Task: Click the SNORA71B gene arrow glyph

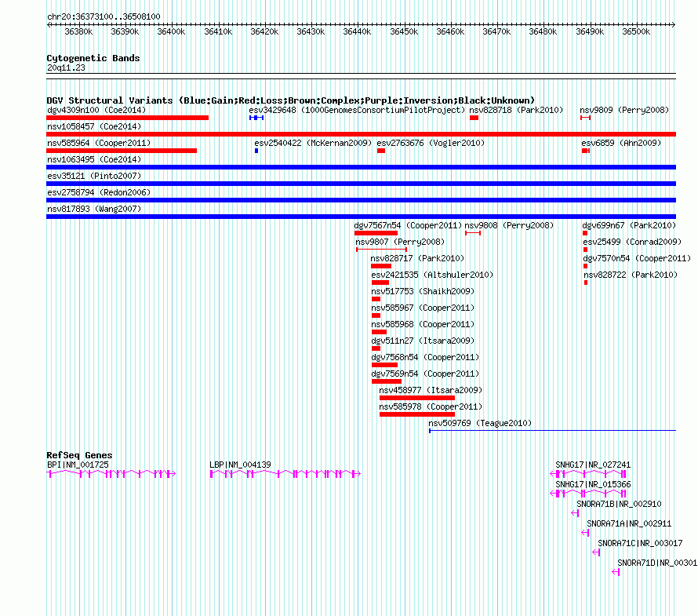Action: click(x=575, y=513)
